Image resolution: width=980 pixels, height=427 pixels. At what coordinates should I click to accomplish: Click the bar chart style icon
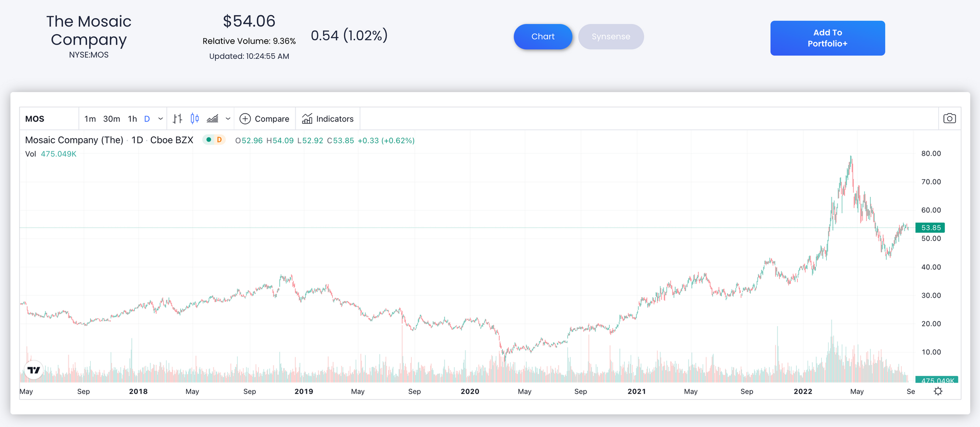[x=177, y=119]
